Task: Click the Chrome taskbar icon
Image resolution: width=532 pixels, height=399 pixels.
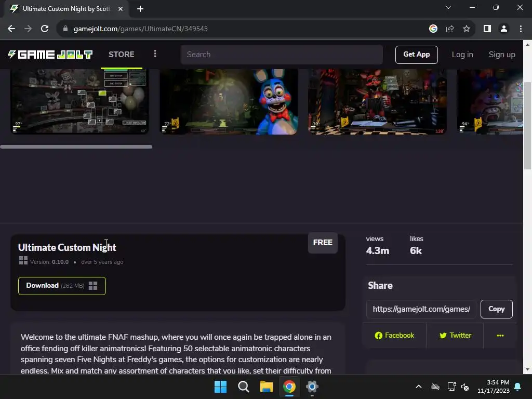Action: coord(289,387)
